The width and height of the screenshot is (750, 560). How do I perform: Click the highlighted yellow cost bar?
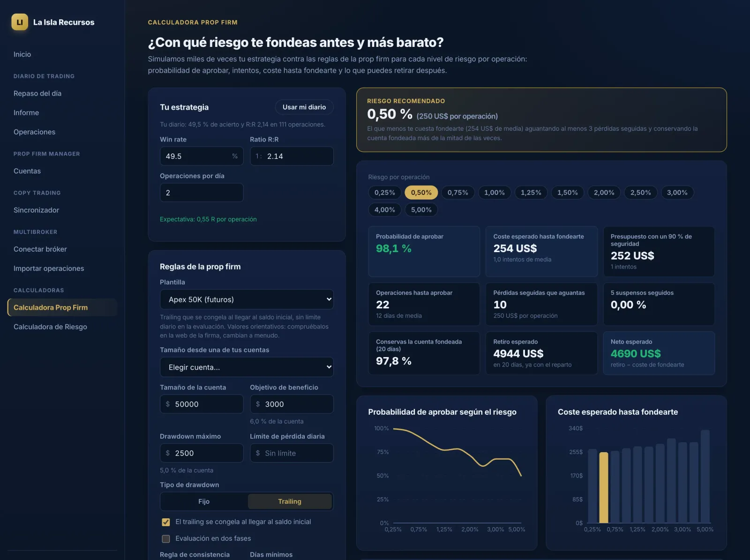tap(604, 487)
